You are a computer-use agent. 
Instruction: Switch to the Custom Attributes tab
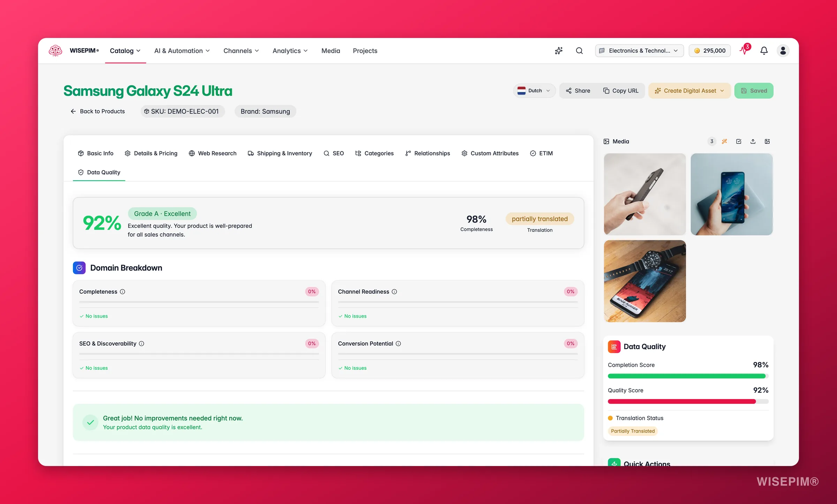(490, 153)
